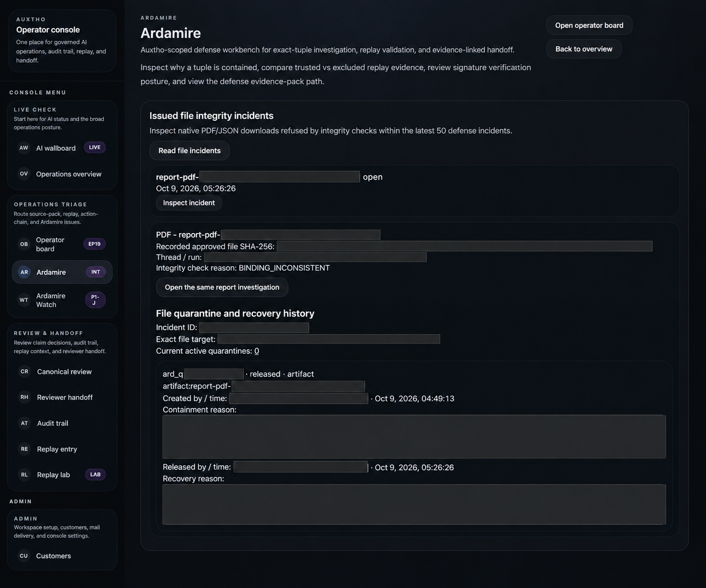Click Open operator board button
706x588 pixels.
[589, 25]
